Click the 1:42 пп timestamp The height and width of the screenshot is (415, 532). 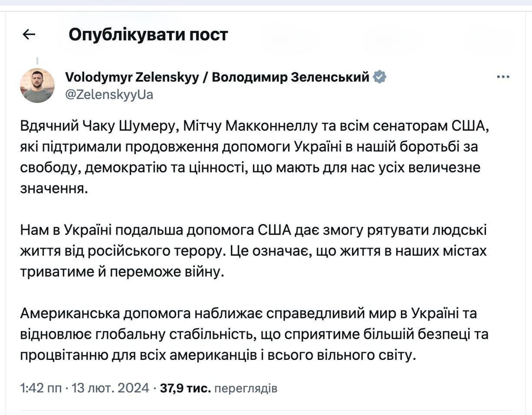(x=41, y=388)
